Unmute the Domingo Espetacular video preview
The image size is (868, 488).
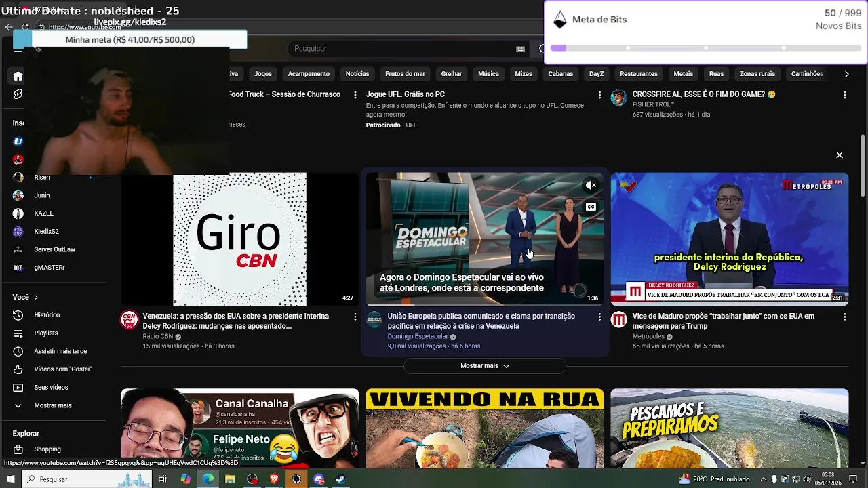click(591, 185)
